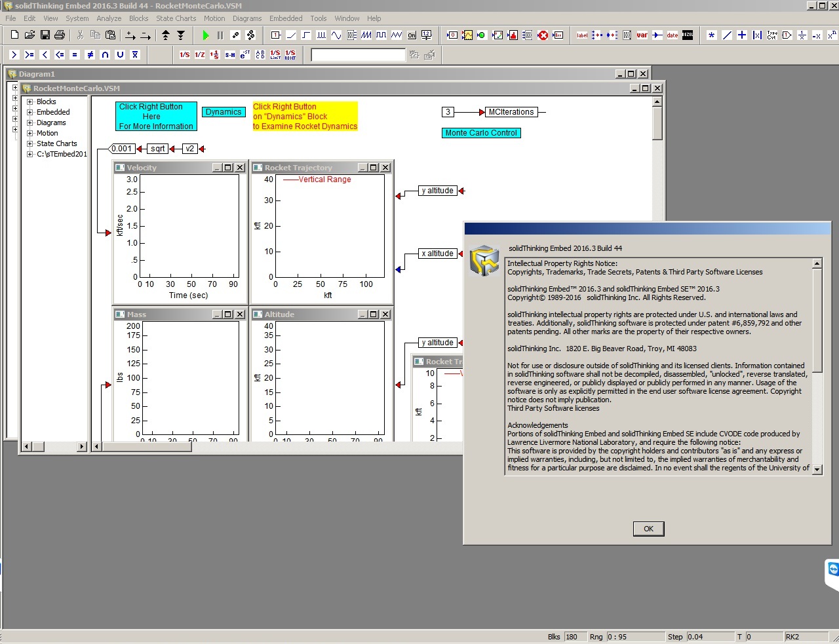
Task: Select the x altitude variable block
Action: click(438, 254)
